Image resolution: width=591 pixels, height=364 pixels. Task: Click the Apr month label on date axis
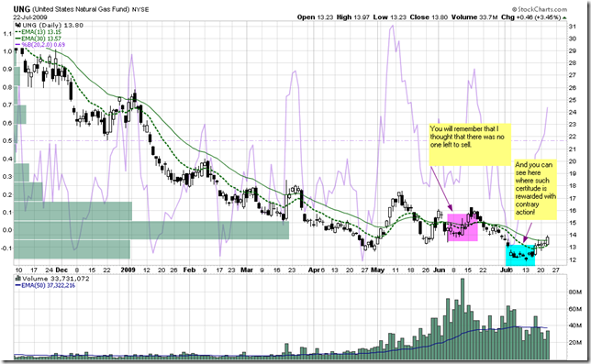[x=314, y=270]
